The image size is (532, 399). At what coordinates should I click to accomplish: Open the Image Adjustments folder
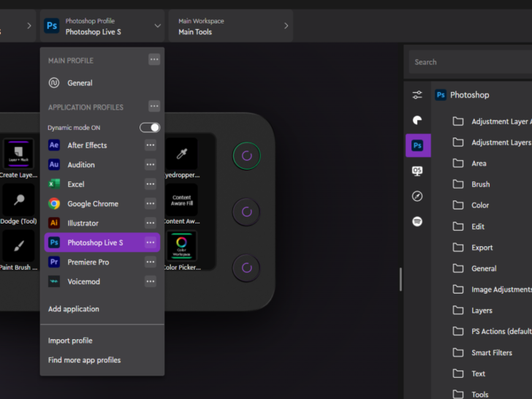(492, 289)
